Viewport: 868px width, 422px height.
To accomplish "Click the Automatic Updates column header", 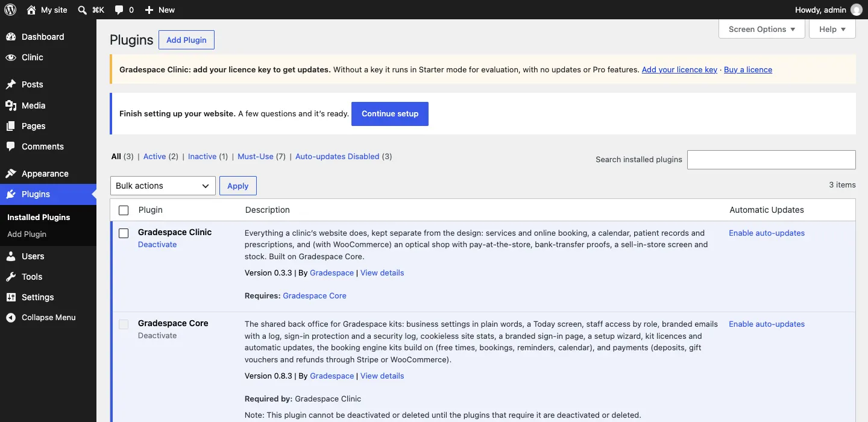I will point(767,210).
